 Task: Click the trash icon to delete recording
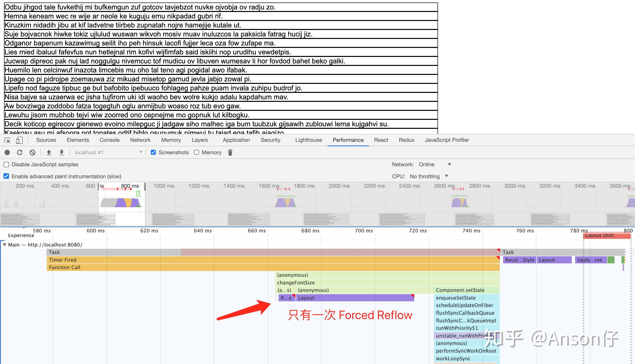tap(230, 152)
